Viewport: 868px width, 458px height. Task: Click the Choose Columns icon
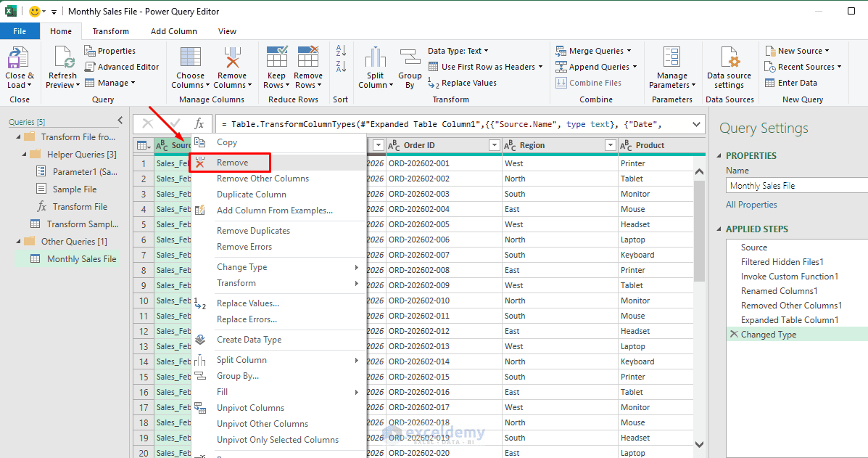(191, 58)
